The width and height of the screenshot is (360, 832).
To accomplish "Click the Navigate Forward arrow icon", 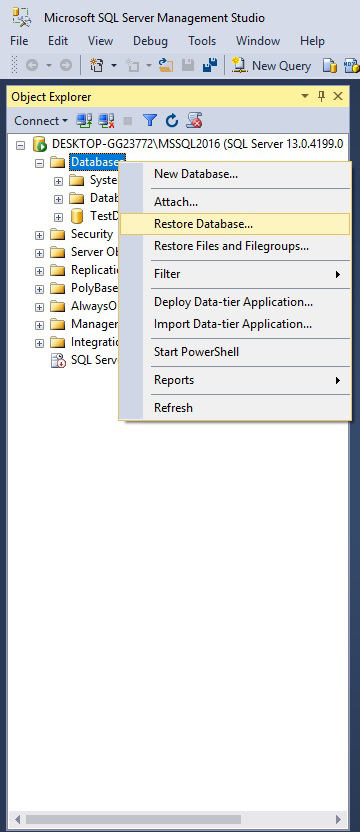I will (x=66, y=65).
